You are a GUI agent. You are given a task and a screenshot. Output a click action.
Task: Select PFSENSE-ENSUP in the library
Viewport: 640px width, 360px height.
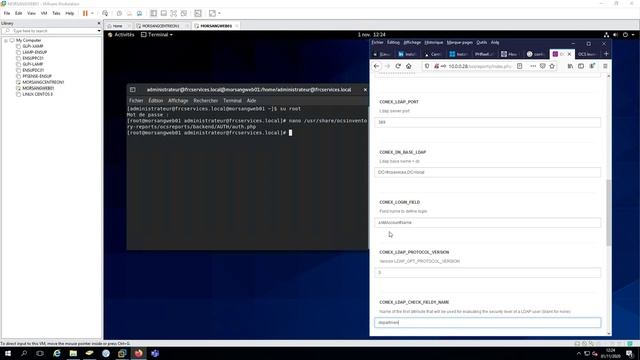coord(37,76)
